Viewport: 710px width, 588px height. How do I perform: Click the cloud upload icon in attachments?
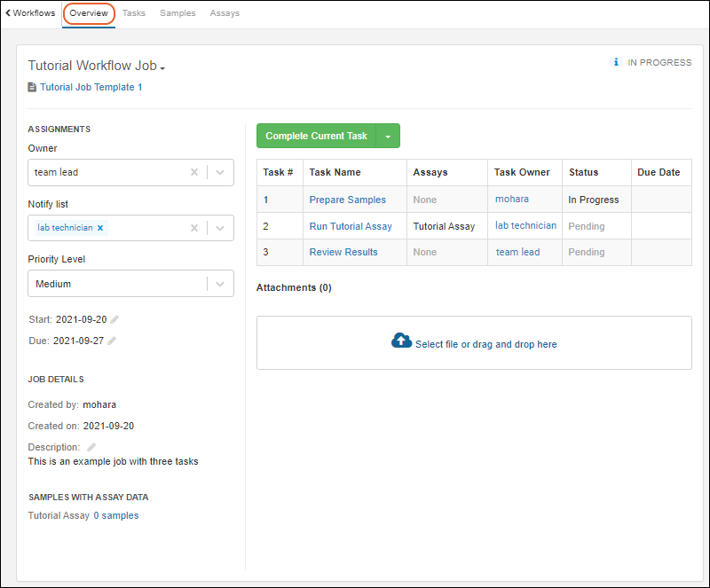(x=401, y=341)
